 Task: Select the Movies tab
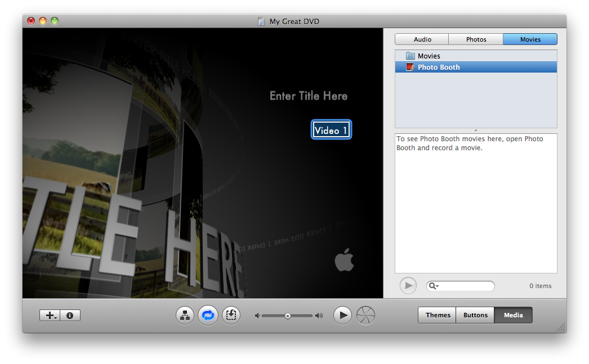530,39
